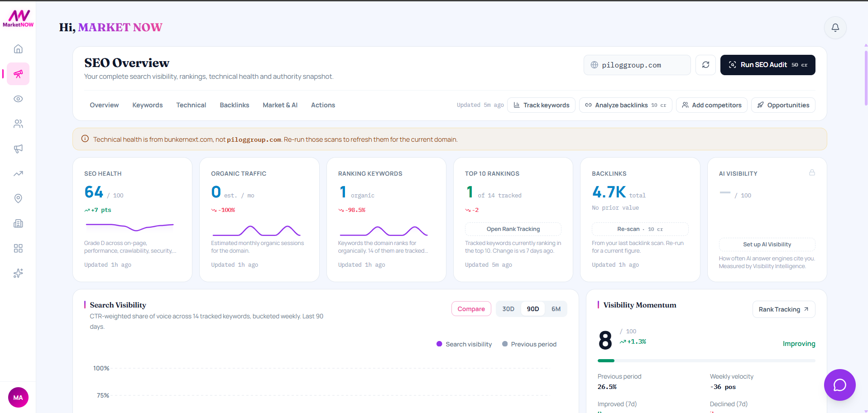Select the megaphone campaigns sidebar icon
Image resolution: width=868 pixels, height=413 pixels.
(18, 149)
